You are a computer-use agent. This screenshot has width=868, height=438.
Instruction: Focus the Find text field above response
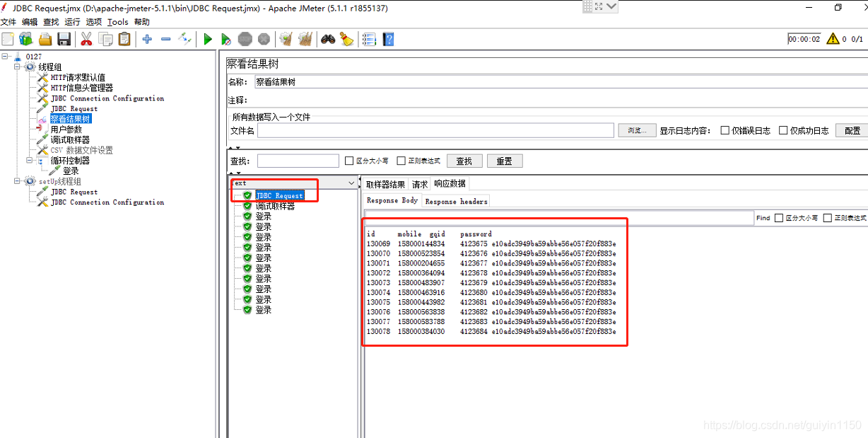tap(558, 218)
